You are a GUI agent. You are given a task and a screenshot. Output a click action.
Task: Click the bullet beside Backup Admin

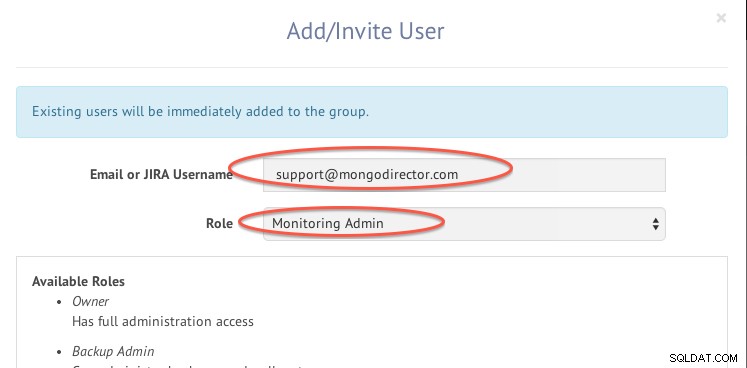pyautogui.click(x=59, y=352)
